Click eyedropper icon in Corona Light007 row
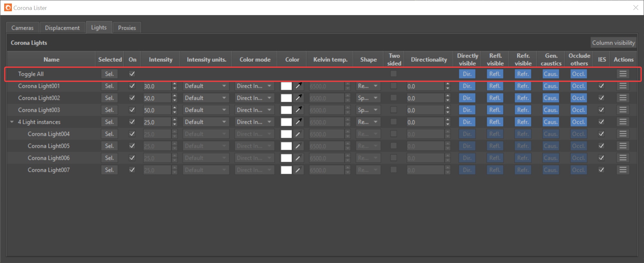This screenshot has width=644, height=263. click(x=298, y=170)
